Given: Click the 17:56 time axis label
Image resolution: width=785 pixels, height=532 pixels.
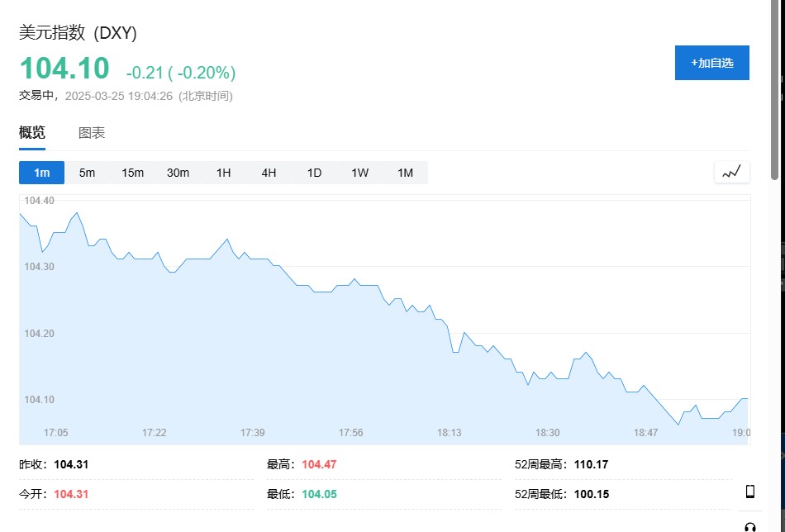Looking at the screenshot, I should pyautogui.click(x=350, y=432).
